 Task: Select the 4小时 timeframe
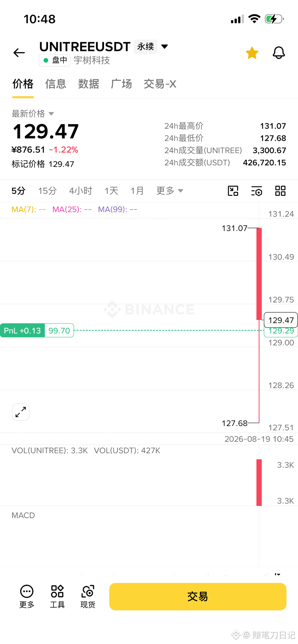click(81, 191)
